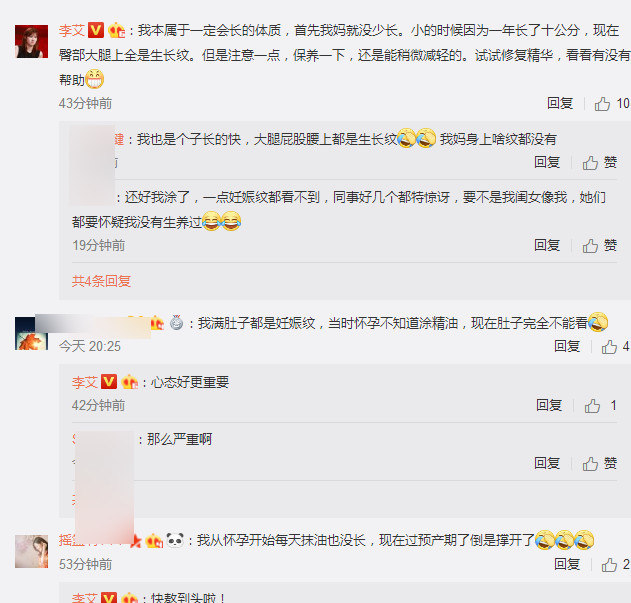Reply to the 42分钟前 comment

pos(549,405)
